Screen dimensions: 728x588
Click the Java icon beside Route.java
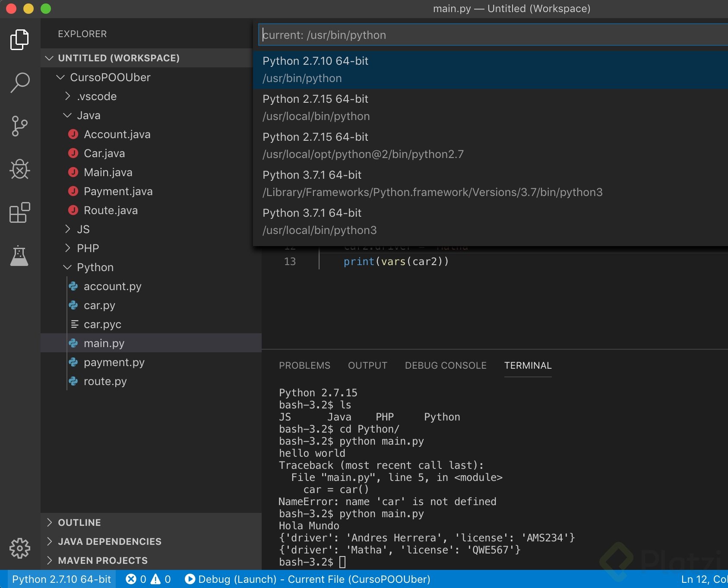(x=73, y=210)
